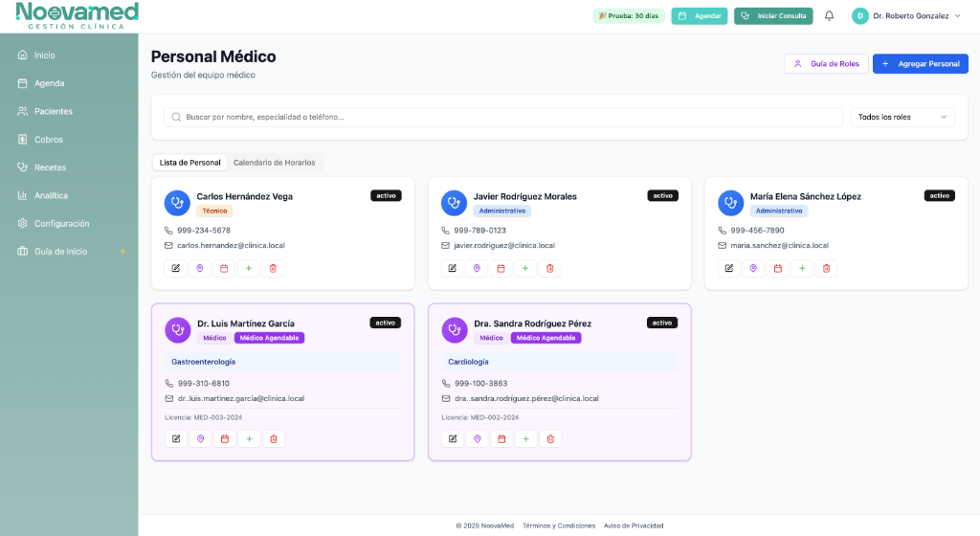Open location pin for Dr. Luis Martínez García
Viewport: 980px width, 536px height.
pos(201,439)
